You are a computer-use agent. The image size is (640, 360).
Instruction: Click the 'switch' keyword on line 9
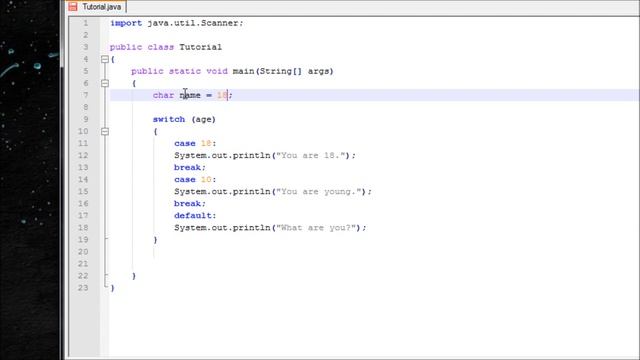(169, 119)
